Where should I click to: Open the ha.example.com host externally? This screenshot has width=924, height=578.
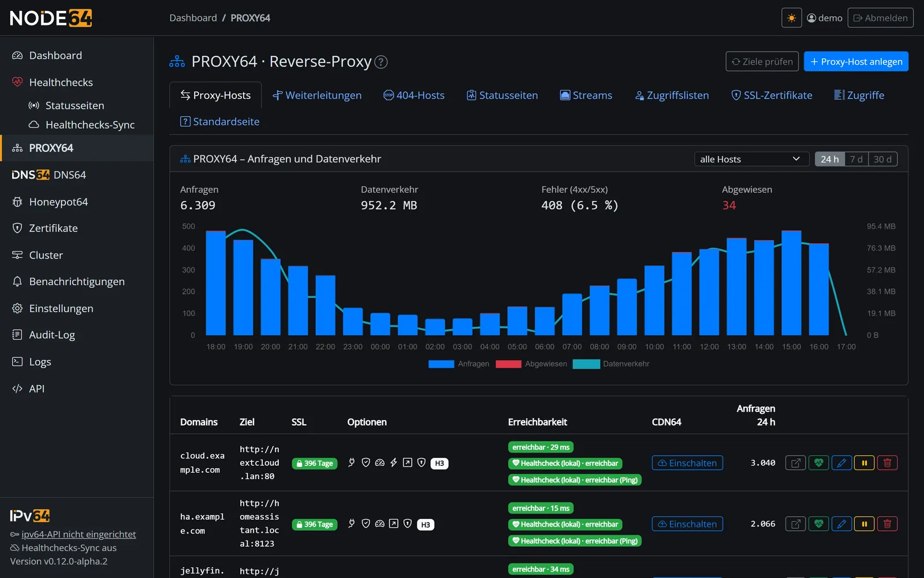coord(795,524)
